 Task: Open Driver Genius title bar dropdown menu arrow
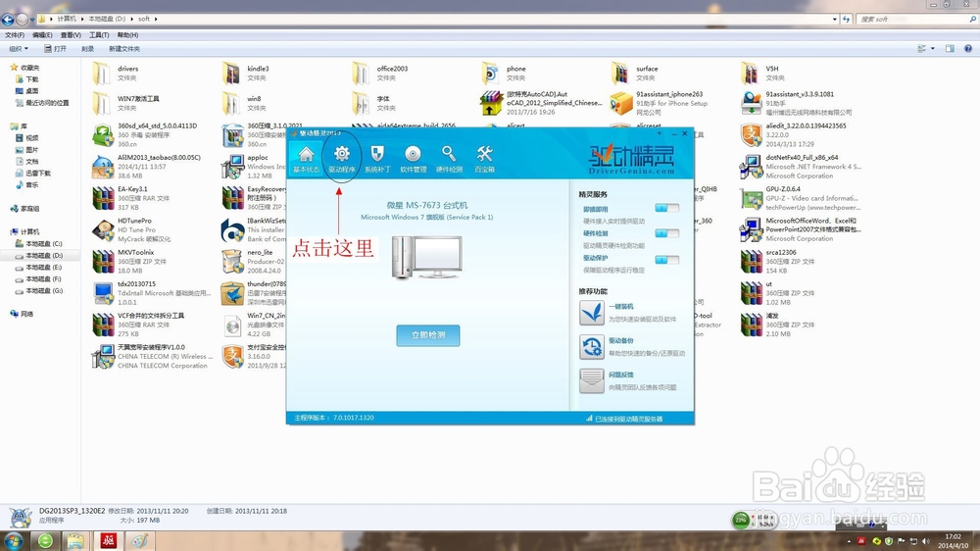660,133
